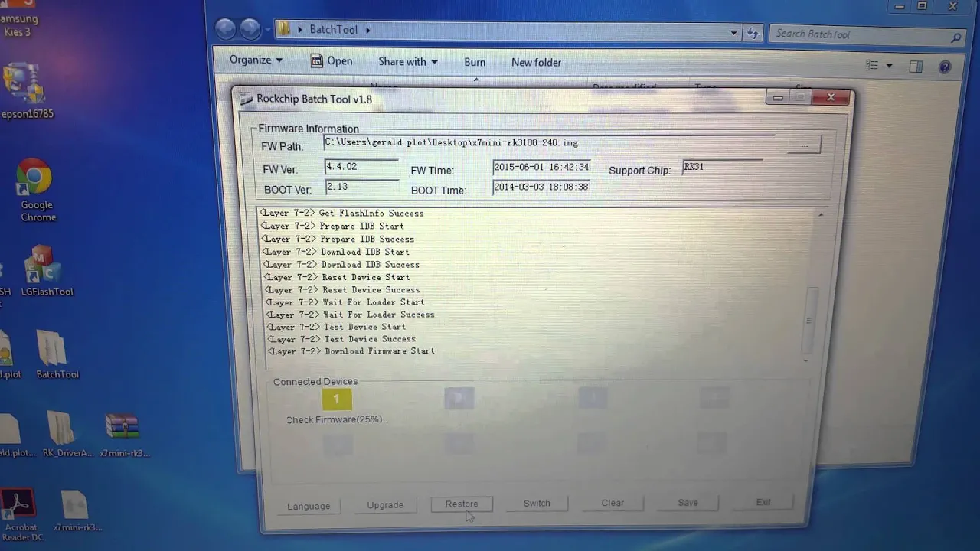980x551 pixels.
Task: Click the Explorer refresh button
Action: pos(753,33)
